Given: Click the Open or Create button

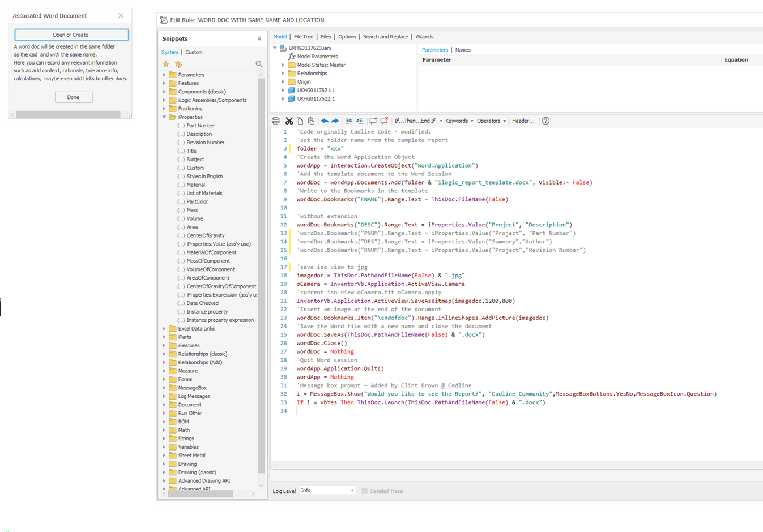Looking at the screenshot, I should click(71, 35).
